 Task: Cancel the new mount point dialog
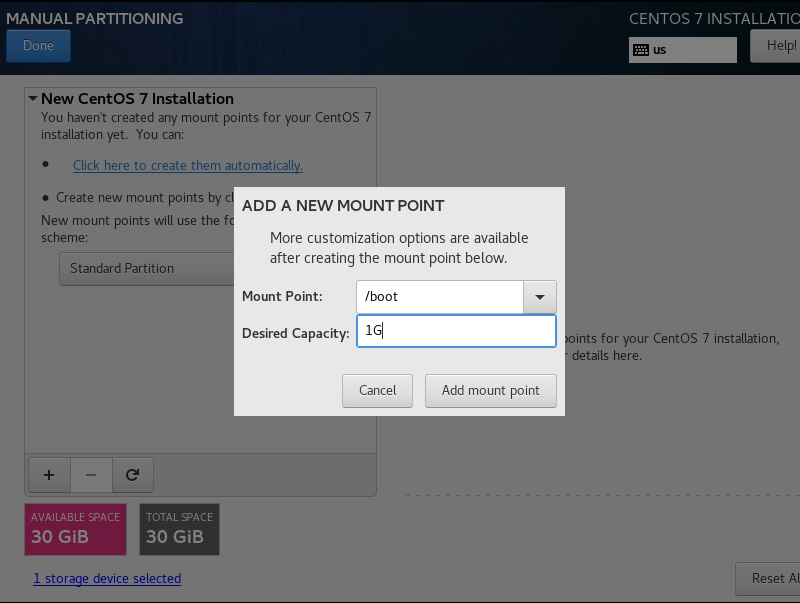pyautogui.click(x=377, y=391)
